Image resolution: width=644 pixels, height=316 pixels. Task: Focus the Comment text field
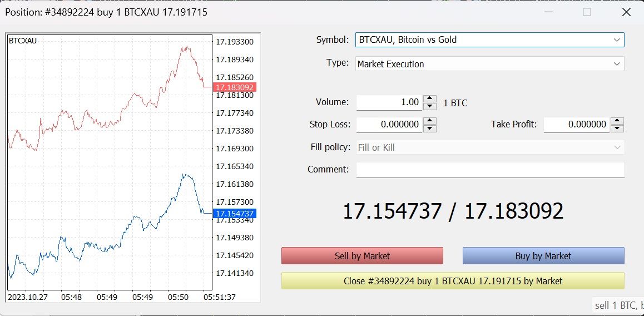[489, 170]
